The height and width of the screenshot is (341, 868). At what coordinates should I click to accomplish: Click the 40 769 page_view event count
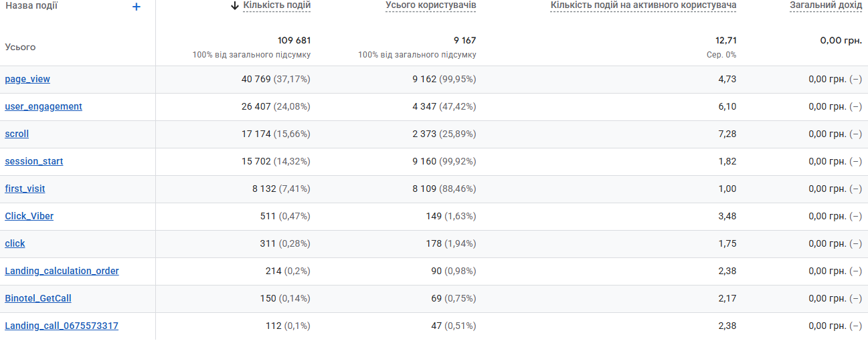tap(256, 79)
